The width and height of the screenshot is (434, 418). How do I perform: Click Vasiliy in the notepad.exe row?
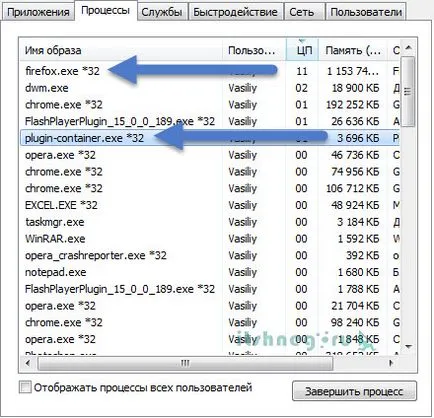243,272
